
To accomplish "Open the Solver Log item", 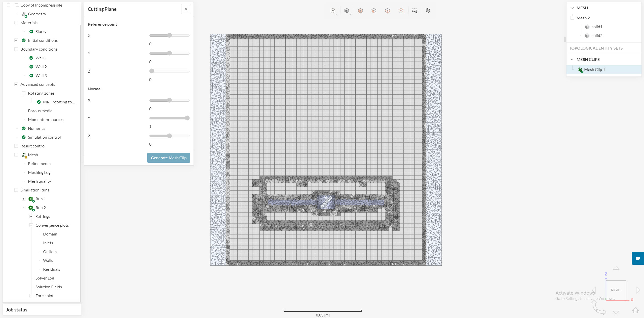I will coord(45,278).
